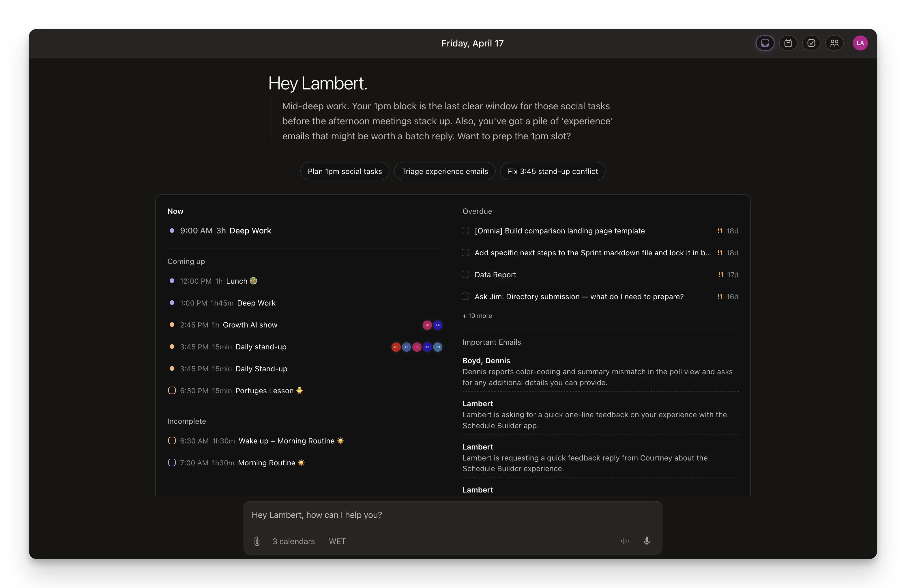Expand the +19 more overdue tasks
Image resolution: width=906 pixels, height=588 pixels.
pos(477,316)
